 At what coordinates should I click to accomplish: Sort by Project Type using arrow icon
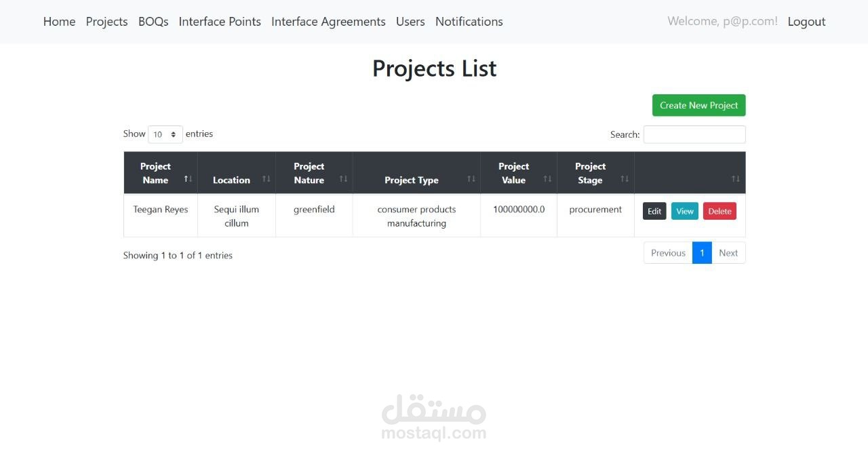(x=471, y=179)
